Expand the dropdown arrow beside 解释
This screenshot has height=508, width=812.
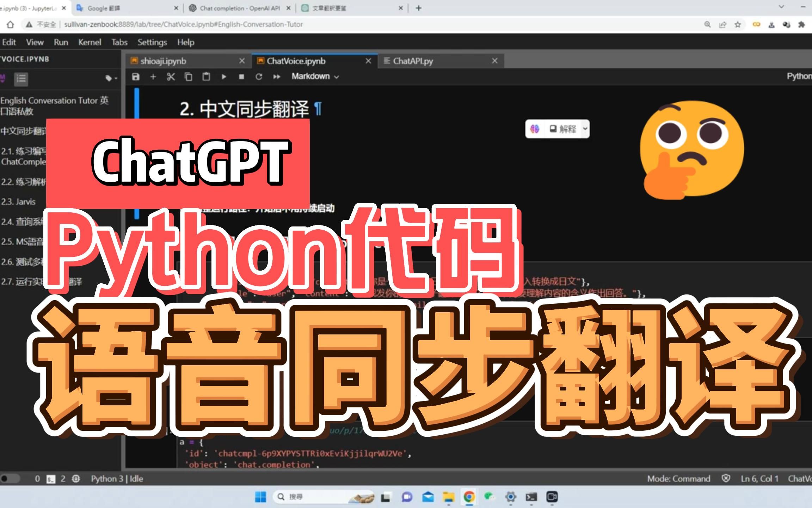[x=585, y=129]
